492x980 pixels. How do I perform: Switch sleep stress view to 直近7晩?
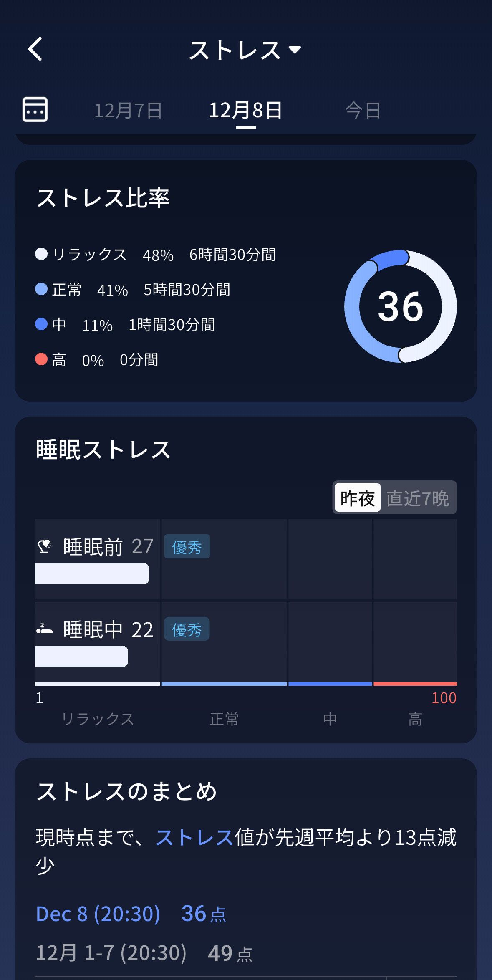click(x=419, y=498)
